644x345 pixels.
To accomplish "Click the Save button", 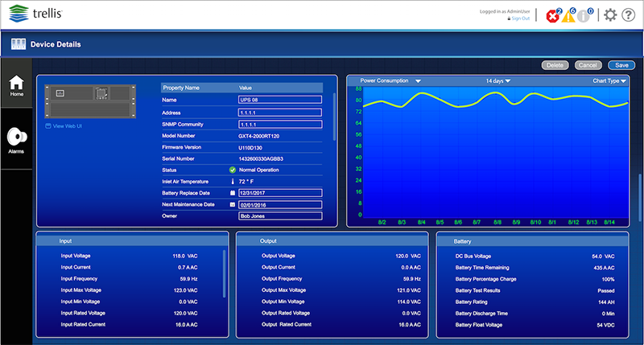I will pos(621,64).
